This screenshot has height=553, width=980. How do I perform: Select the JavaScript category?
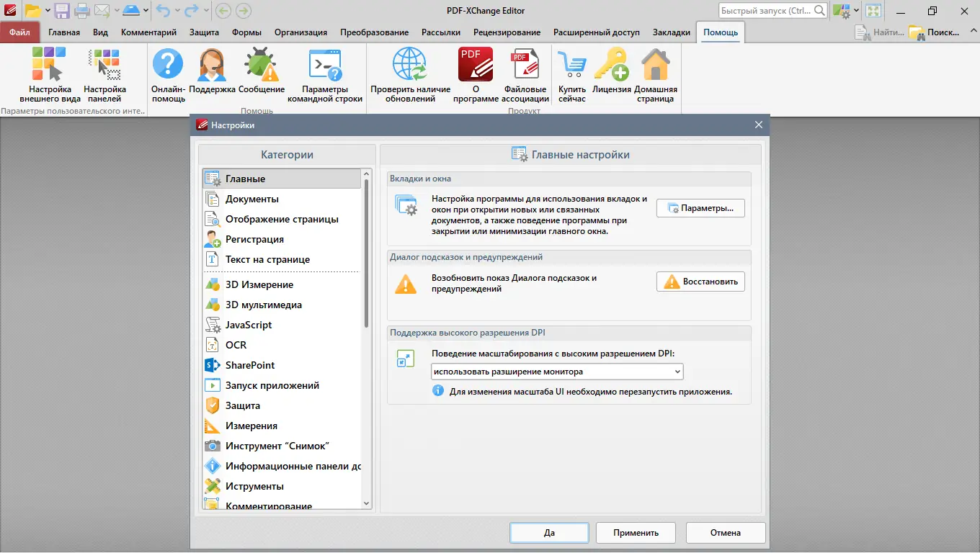[282, 325]
